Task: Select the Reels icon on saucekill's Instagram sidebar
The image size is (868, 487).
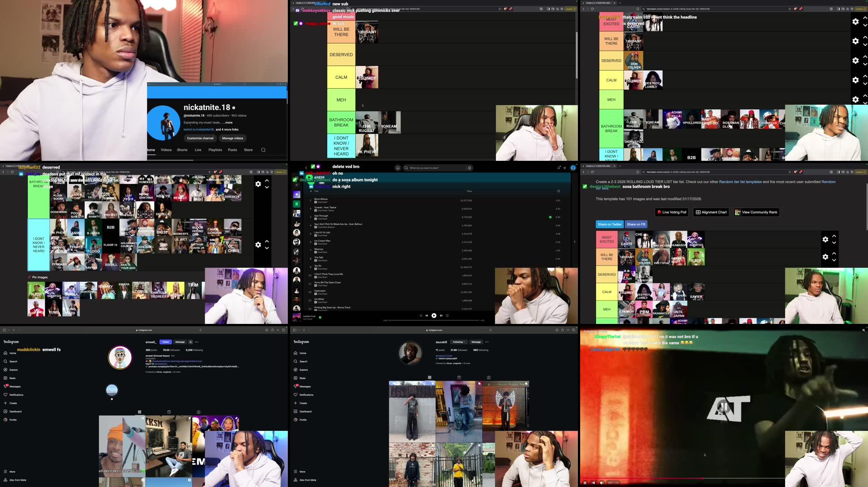Action: (296, 378)
